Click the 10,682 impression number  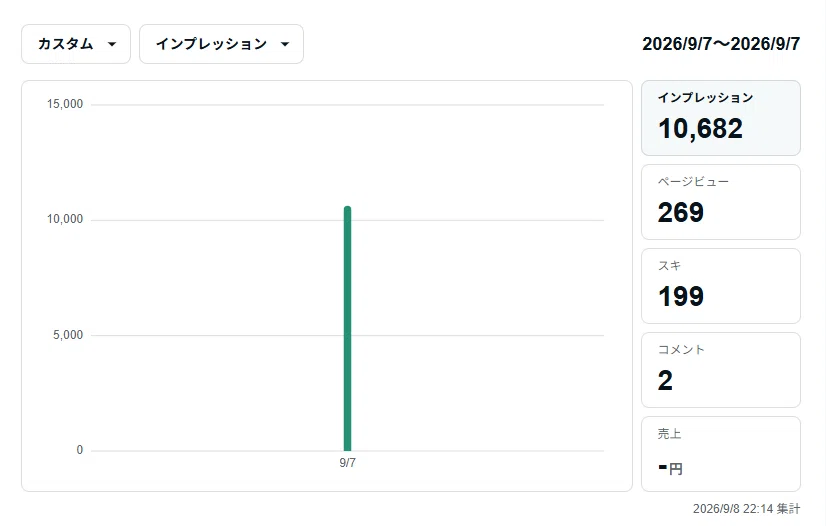point(700,128)
